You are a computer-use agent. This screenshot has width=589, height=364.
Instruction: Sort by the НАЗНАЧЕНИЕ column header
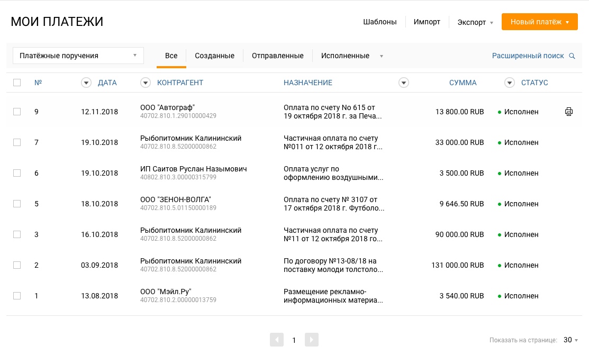click(308, 83)
